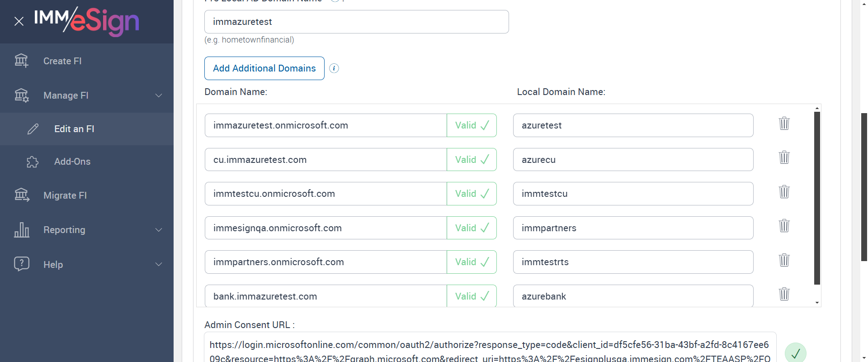This screenshot has height=362, width=868.
Task: Click the Valid badge for bank.immazuretest.com
Action: point(472,296)
